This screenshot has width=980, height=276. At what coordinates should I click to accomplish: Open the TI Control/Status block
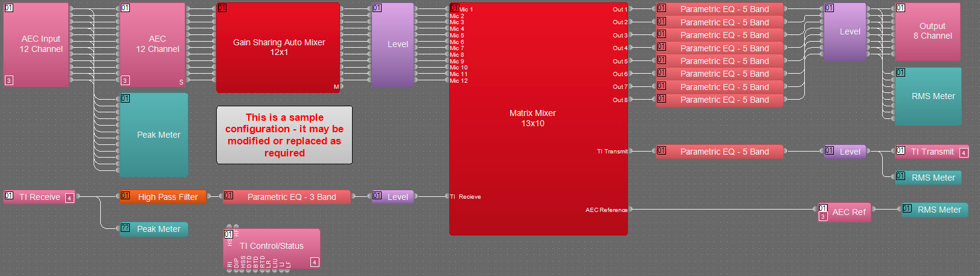272,246
